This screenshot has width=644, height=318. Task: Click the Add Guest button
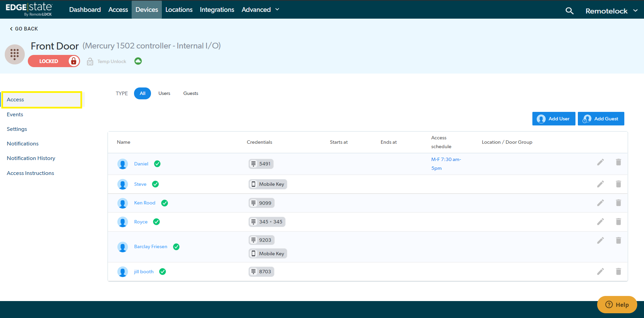(x=601, y=119)
